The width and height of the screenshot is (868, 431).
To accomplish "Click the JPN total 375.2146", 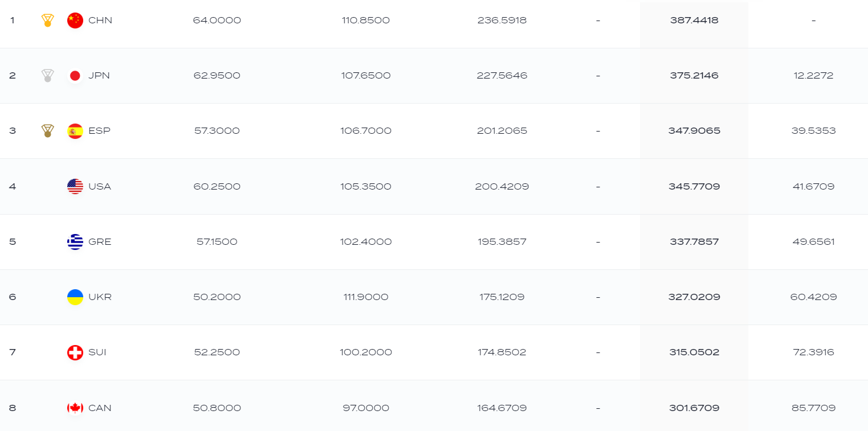I will (694, 76).
